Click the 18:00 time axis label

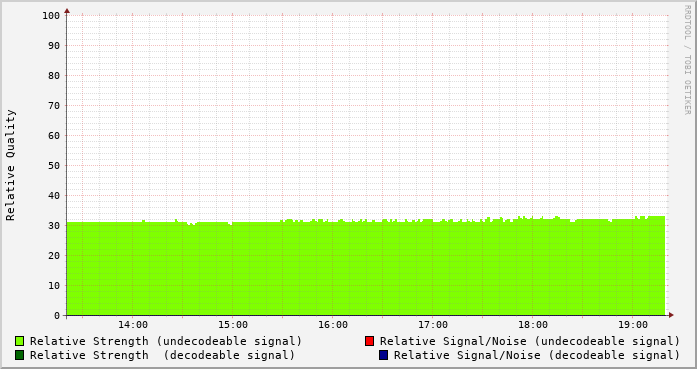533,325
